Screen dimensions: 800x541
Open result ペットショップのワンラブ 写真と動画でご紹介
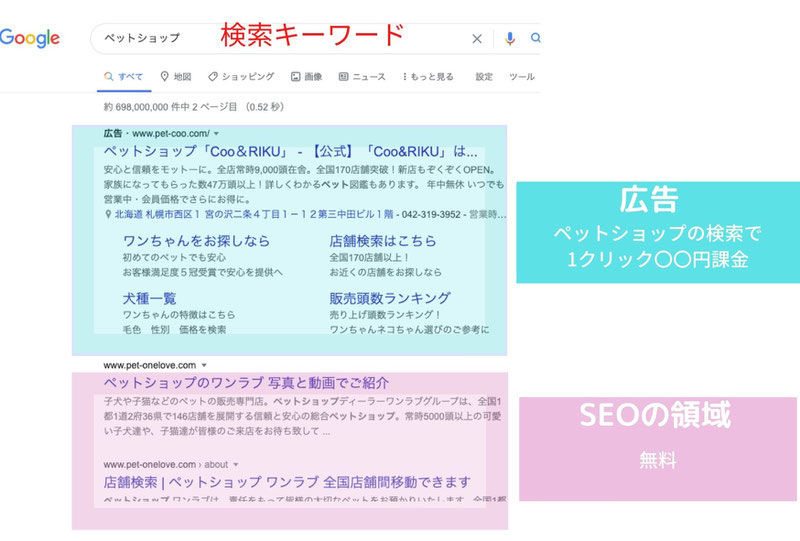click(246, 383)
